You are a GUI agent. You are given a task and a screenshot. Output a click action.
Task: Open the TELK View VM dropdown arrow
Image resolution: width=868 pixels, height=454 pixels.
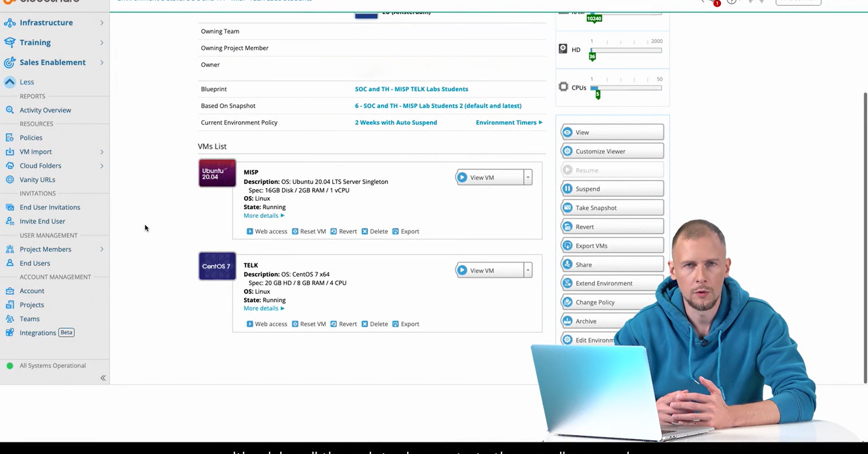(528, 271)
